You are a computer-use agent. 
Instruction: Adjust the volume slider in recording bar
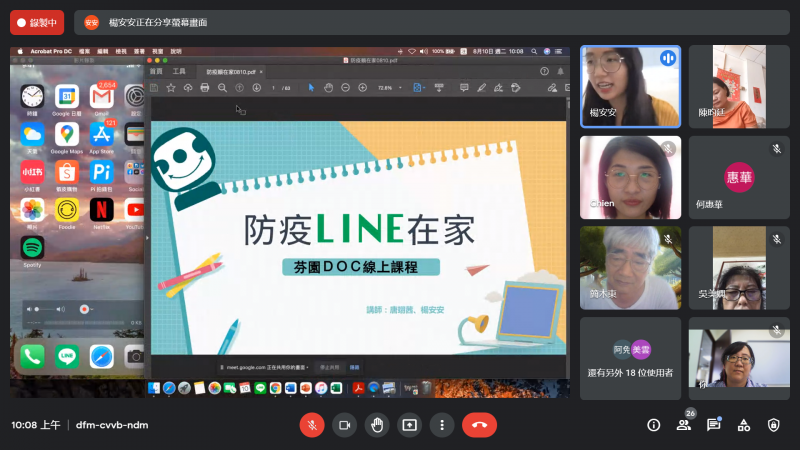[x=45, y=309]
